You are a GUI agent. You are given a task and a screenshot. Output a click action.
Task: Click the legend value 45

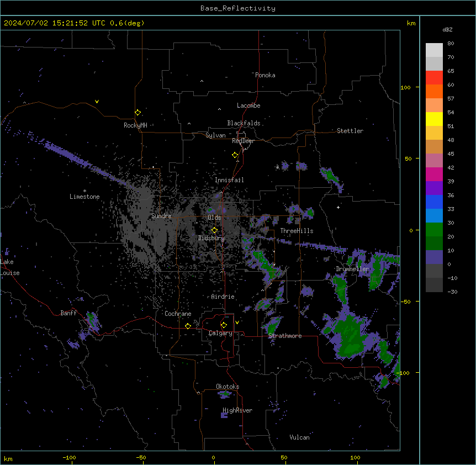451,154
